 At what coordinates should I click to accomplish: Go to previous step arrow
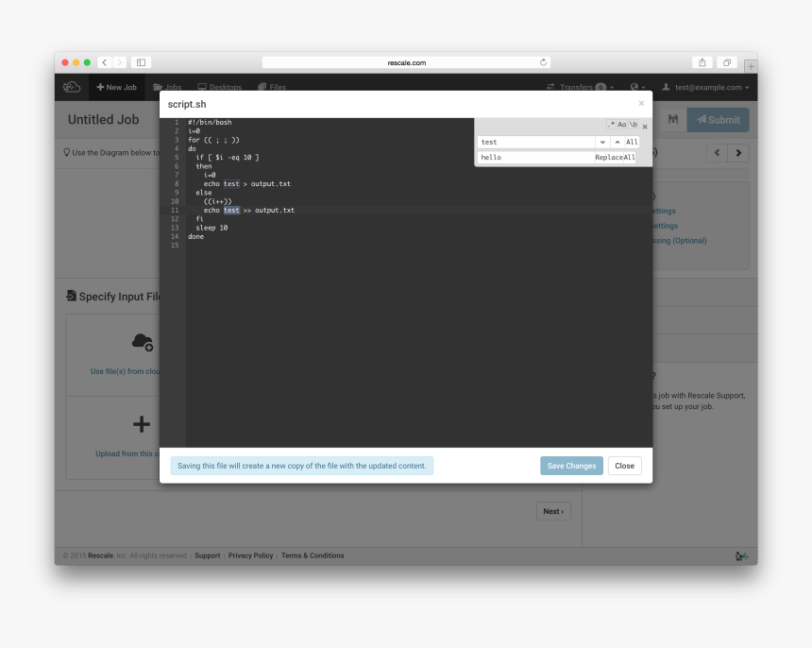point(718,153)
